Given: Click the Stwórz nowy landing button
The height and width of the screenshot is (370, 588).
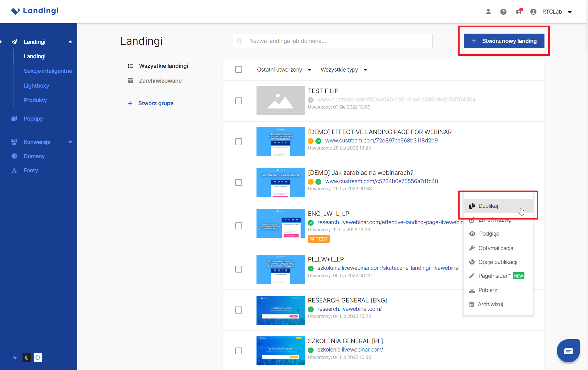Looking at the screenshot, I should point(504,41).
